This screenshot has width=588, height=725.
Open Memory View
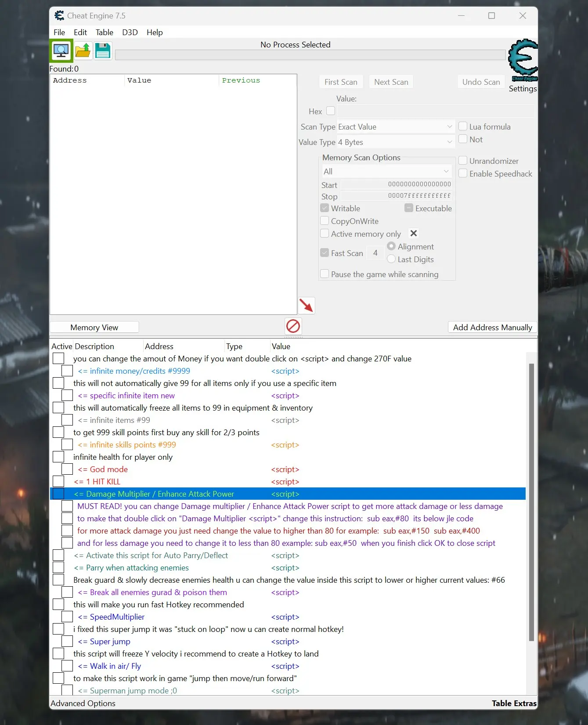(x=94, y=328)
